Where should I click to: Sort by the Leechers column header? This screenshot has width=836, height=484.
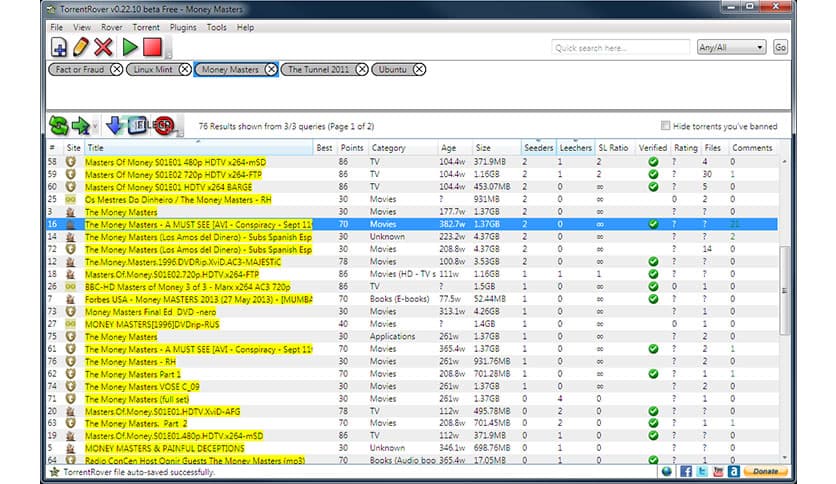pyautogui.click(x=575, y=148)
